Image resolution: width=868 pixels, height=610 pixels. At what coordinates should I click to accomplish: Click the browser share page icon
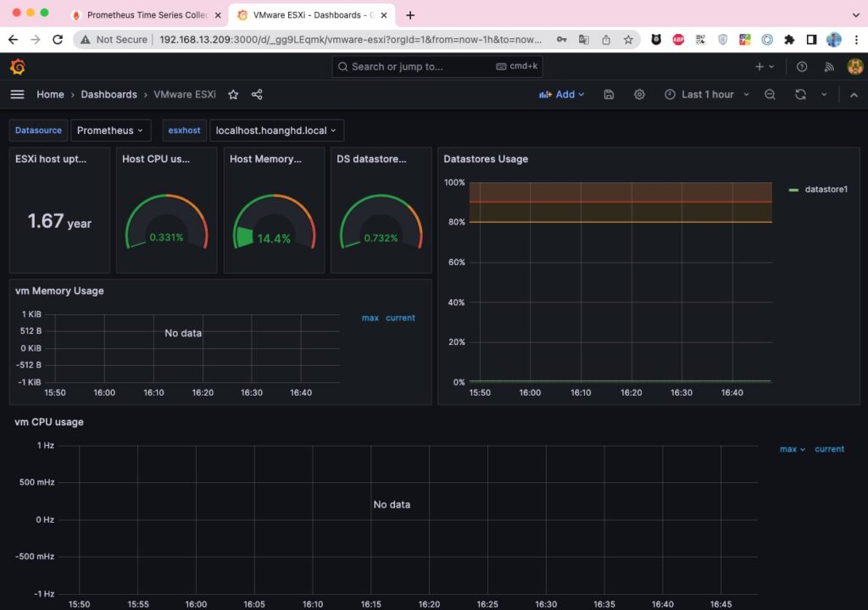tap(606, 40)
